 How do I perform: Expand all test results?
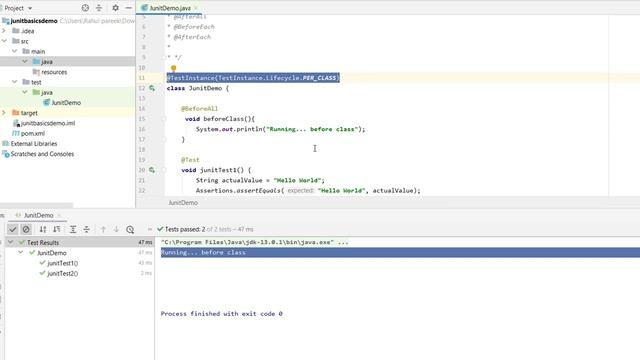coord(73,229)
